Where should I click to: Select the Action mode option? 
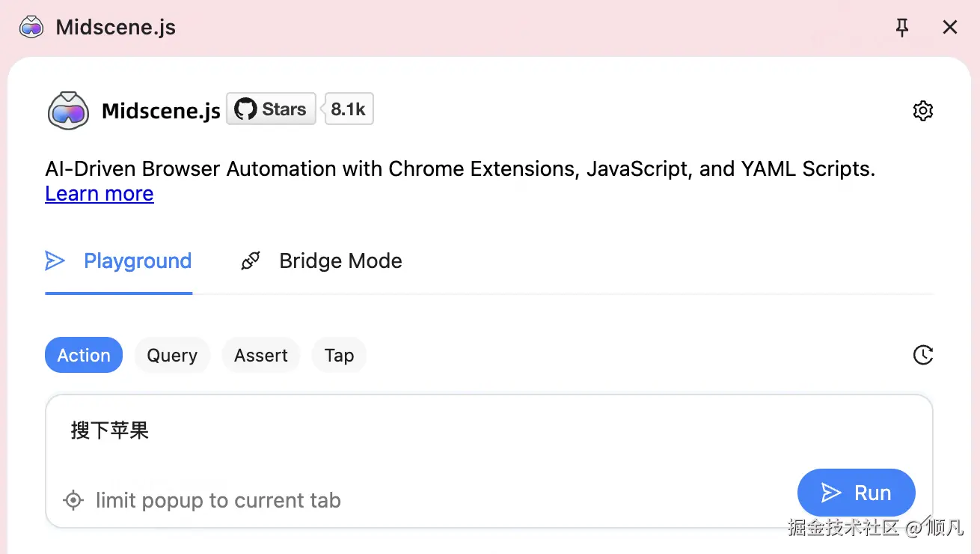pos(84,356)
